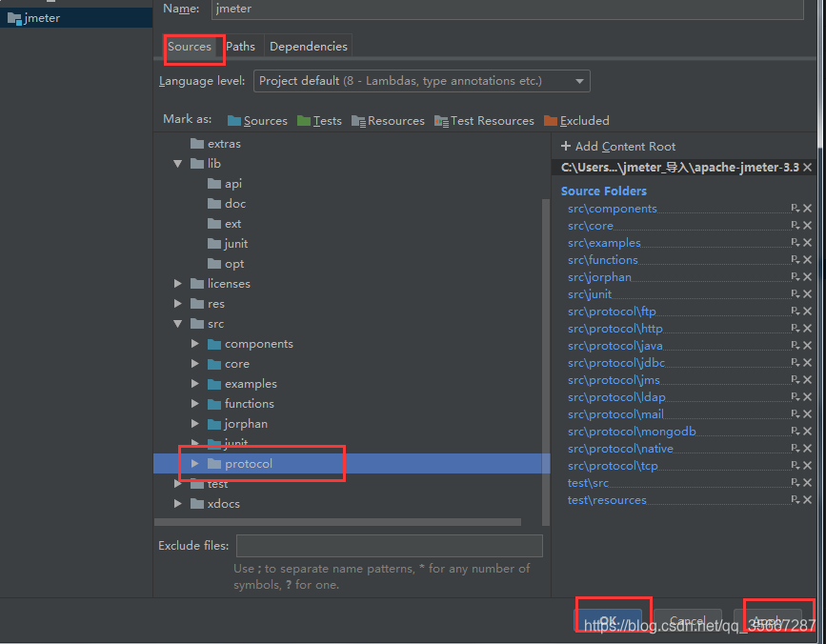Unmark src\components source folder

(x=807, y=209)
